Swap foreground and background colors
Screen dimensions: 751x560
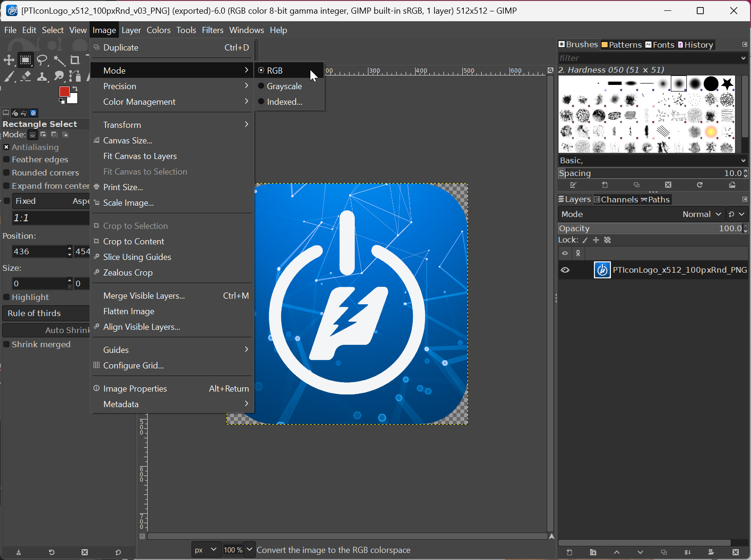click(x=75, y=89)
